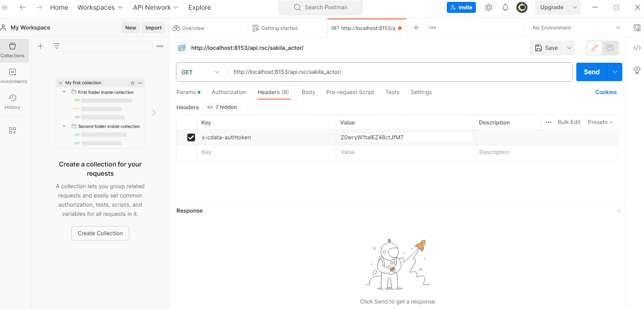Open the headers table column options
The image size is (644, 309).
549,122
